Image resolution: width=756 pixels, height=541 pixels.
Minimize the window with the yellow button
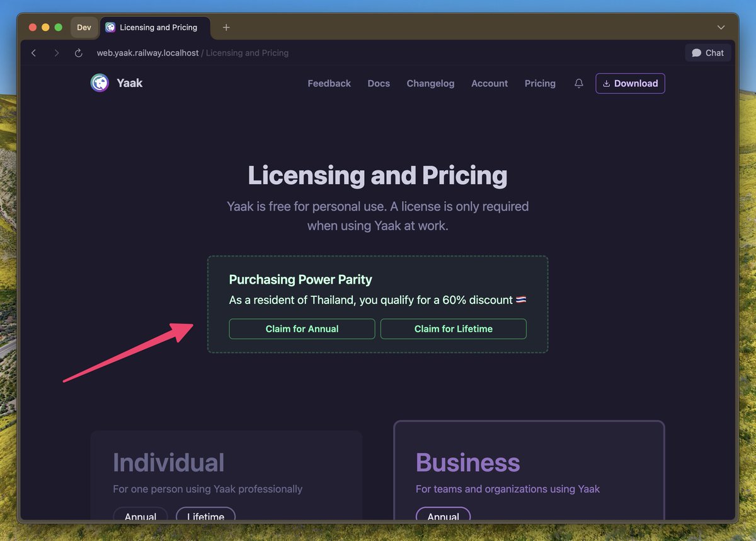tap(45, 27)
